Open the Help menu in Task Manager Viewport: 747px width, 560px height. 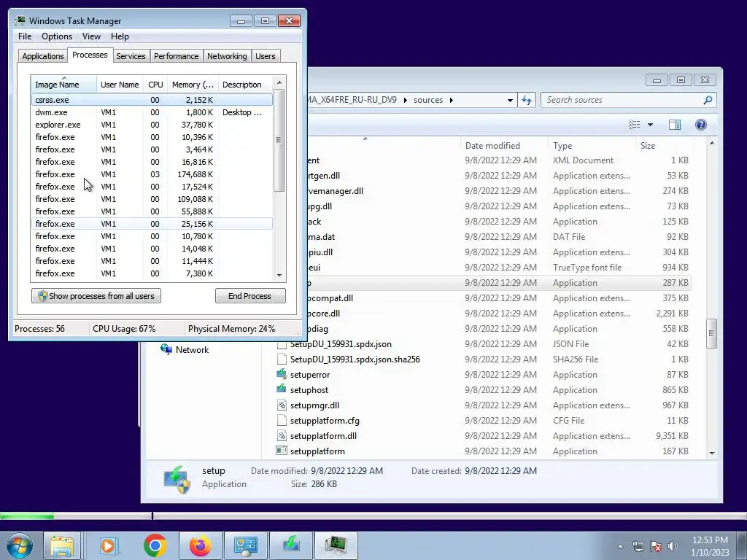tap(120, 36)
